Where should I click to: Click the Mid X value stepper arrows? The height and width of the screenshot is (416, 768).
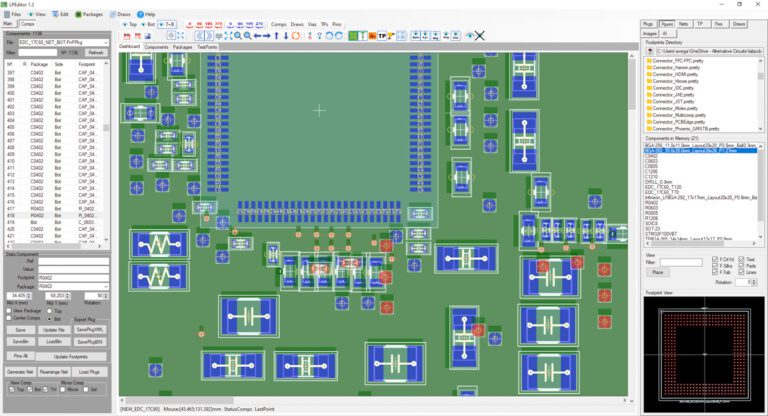(x=29, y=296)
